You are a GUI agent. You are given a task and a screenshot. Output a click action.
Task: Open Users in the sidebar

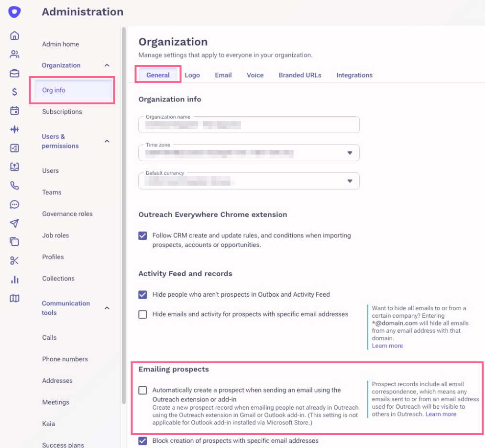point(50,171)
